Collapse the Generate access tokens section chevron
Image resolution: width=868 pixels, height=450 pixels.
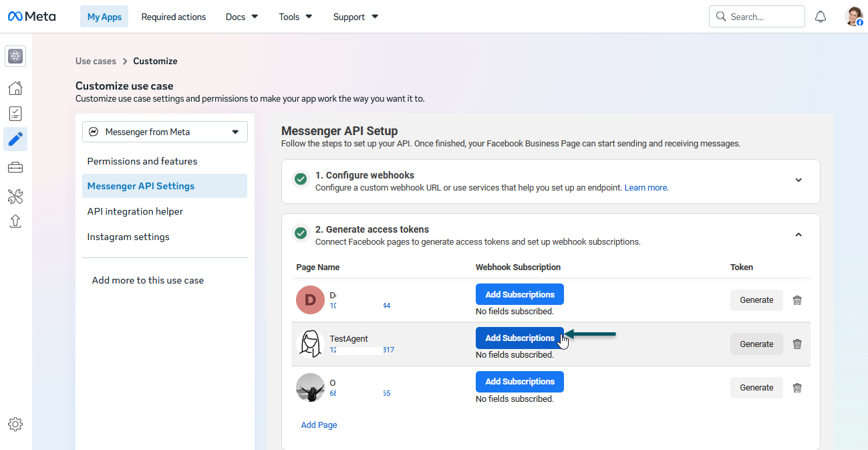[x=799, y=234]
